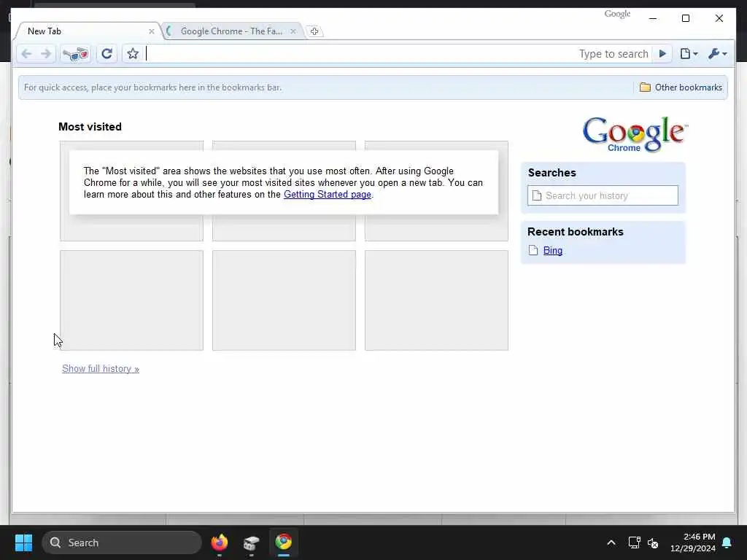Open the box-shaped app next to Firefox on the taskbar
Viewport: 747px width, 560px height.
(x=251, y=542)
